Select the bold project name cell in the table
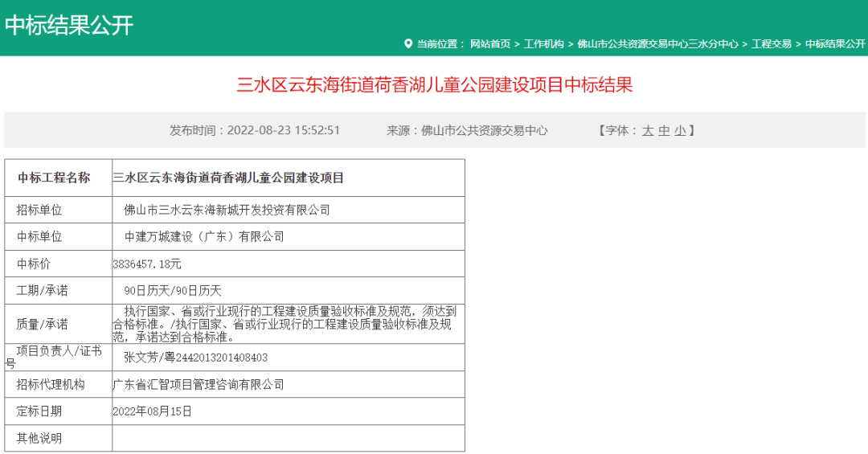 (x=228, y=178)
